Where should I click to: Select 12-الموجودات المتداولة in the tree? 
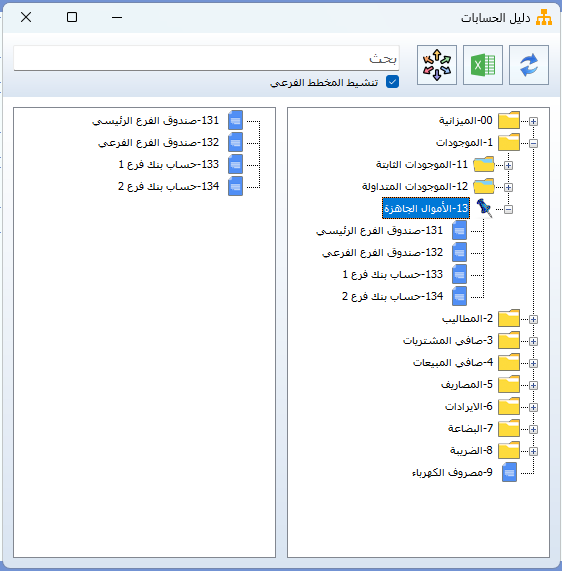(415, 186)
